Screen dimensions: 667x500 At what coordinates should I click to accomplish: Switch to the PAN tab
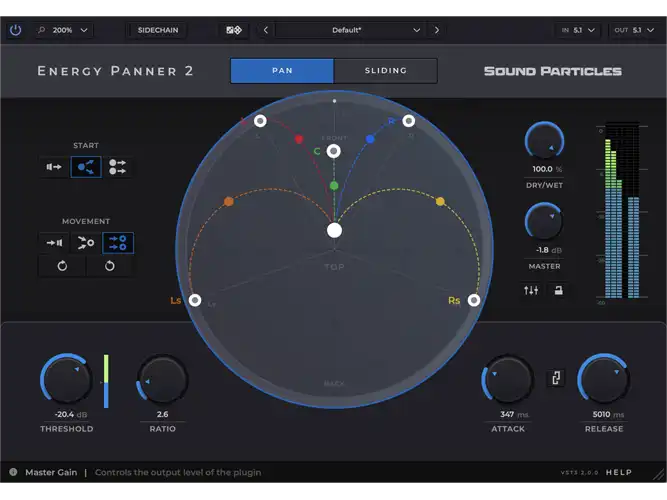point(282,71)
